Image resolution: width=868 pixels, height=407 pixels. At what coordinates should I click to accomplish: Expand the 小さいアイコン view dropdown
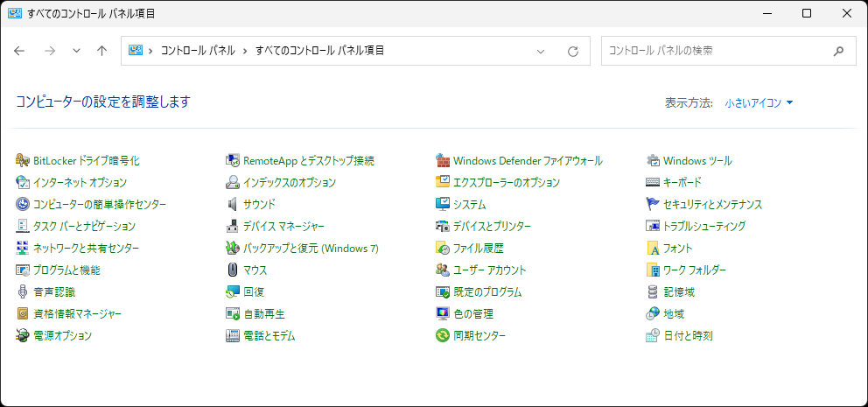coord(759,103)
